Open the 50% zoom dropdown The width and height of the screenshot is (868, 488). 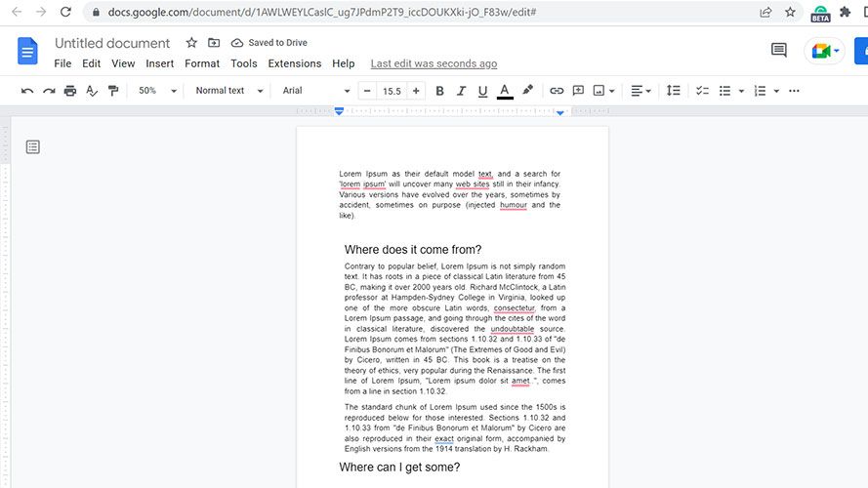157,91
